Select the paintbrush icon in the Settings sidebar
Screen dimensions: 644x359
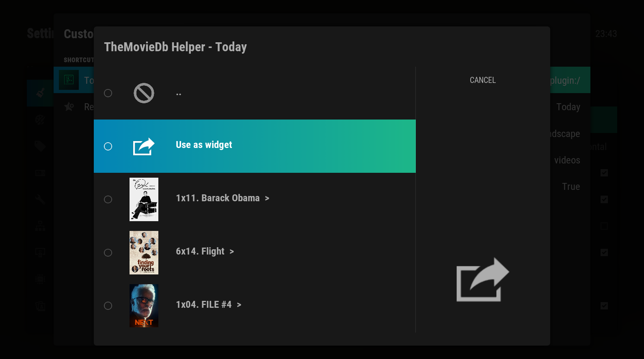pyautogui.click(x=40, y=93)
